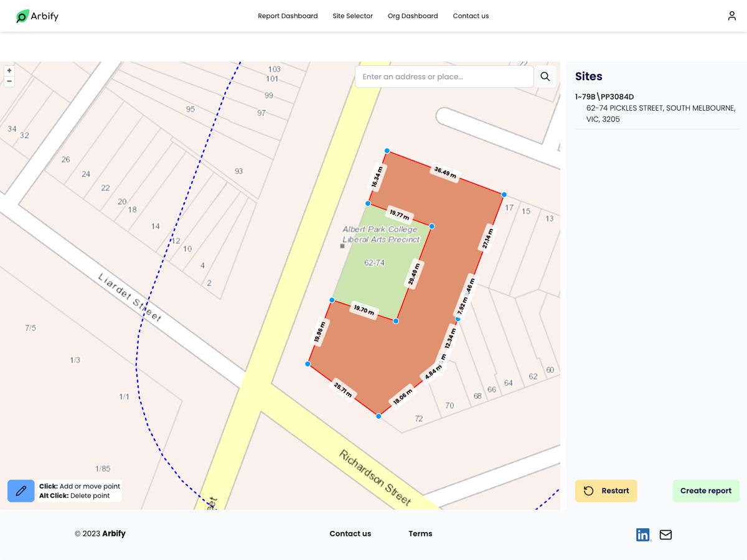The width and height of the screenshot is (747, 560).
Task: Open the Org Dashboard
Action: (x=413, y=16)
